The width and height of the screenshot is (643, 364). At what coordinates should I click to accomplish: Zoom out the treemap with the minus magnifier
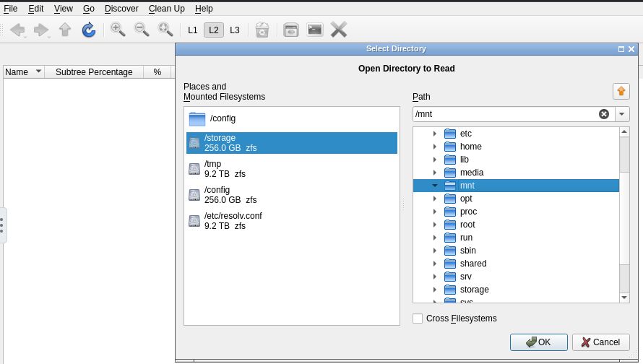coord(142,30)
